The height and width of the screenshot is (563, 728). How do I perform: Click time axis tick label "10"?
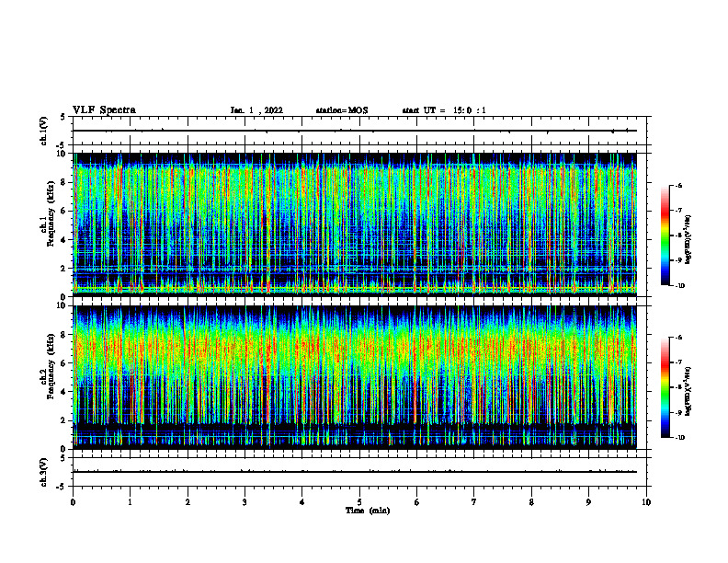pos(646,502)
